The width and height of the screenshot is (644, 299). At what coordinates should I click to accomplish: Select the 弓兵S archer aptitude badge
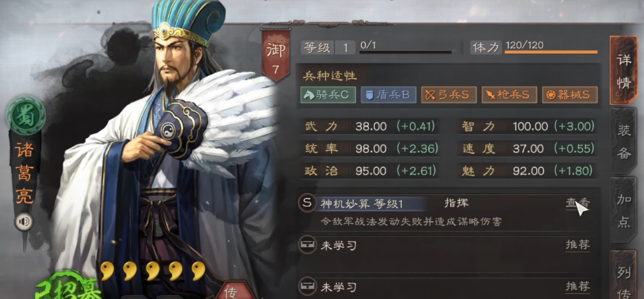click(449, 95)
